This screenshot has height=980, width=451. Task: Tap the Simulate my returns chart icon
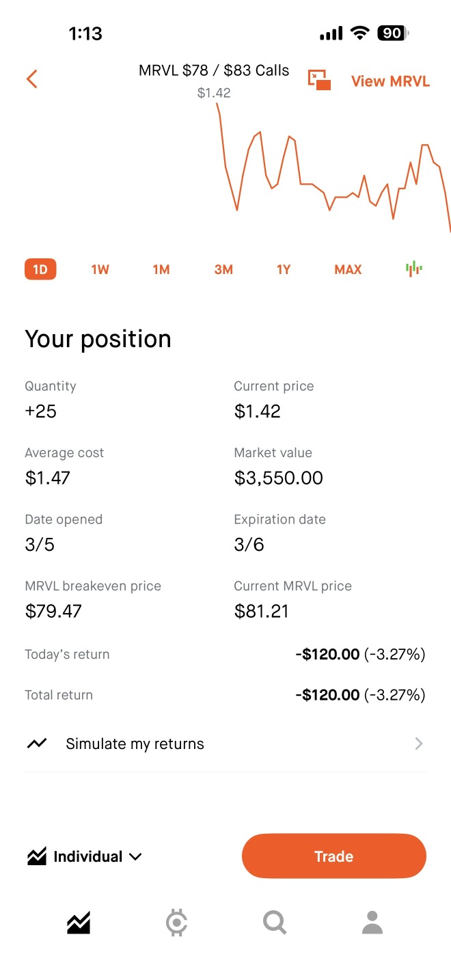pyautogui.click(x=37, y=744)
